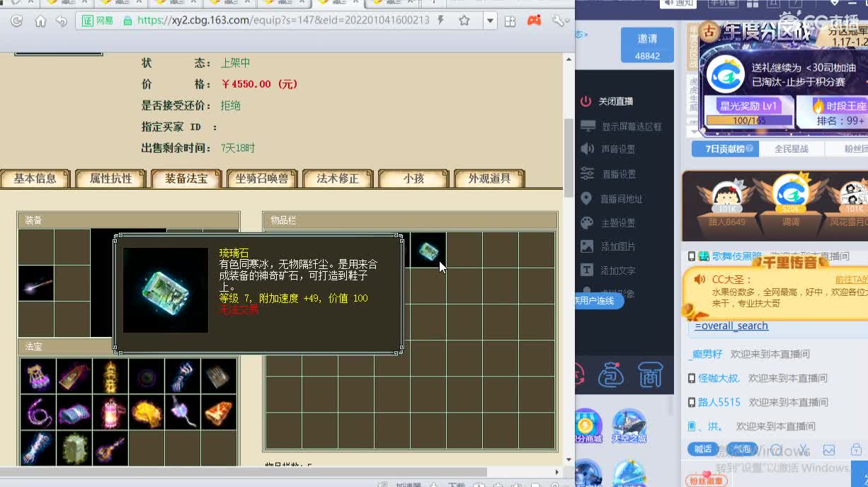Select the 7日贡献榜 tab

(x=725, y=149)
